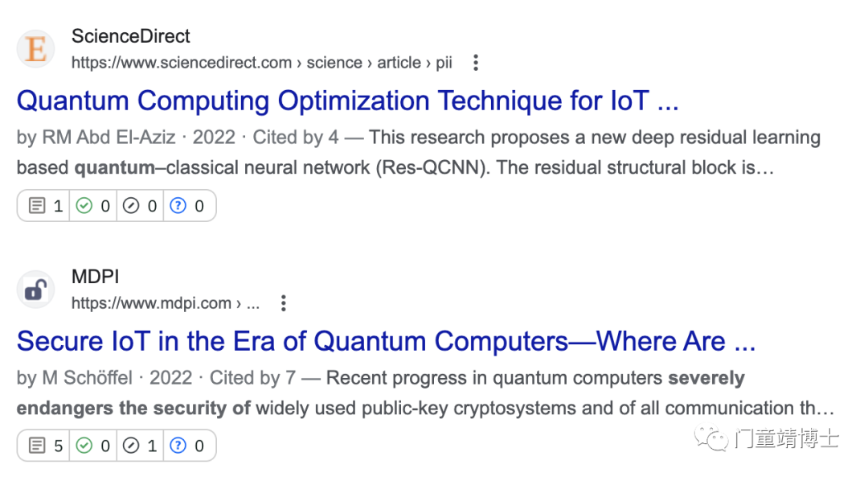Open three-dot menu beside ScienceDirect URL
The height and width of the screenshot is (477, 868).
click(476, 63)
